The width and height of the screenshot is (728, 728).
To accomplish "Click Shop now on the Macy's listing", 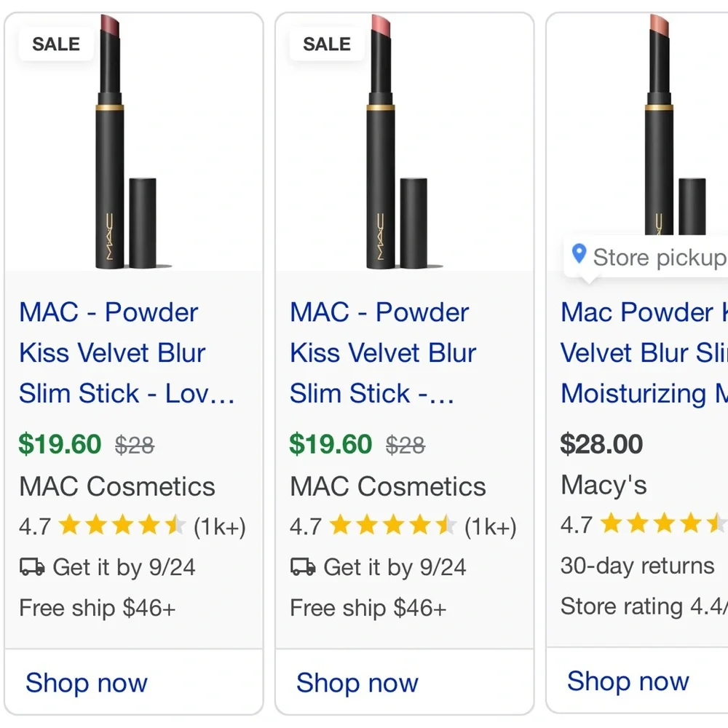I will coord(628,681).
